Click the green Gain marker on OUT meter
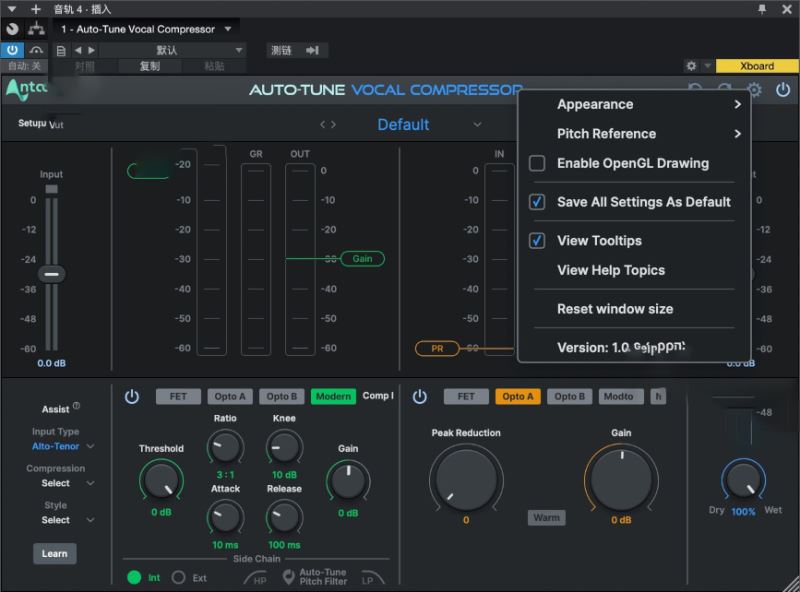The height and width of the screenshot is (592, 800). (x=362, y=259)
